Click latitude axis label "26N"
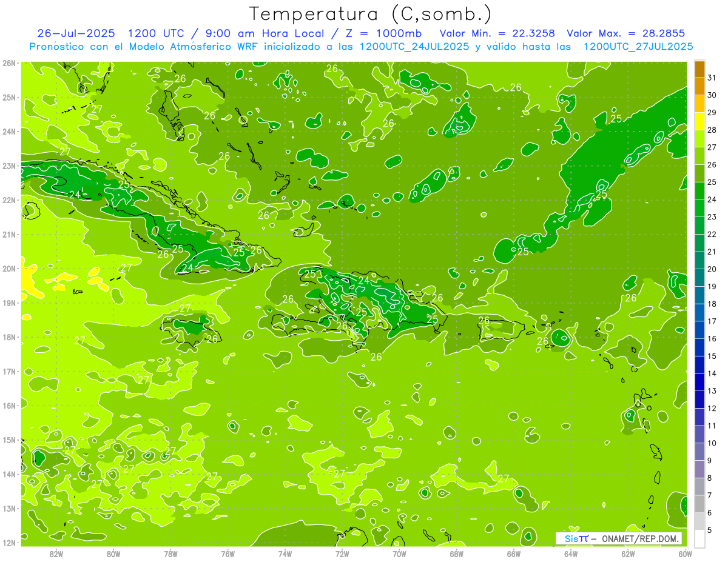Screen dimensions: 728x562 (8, 63)
